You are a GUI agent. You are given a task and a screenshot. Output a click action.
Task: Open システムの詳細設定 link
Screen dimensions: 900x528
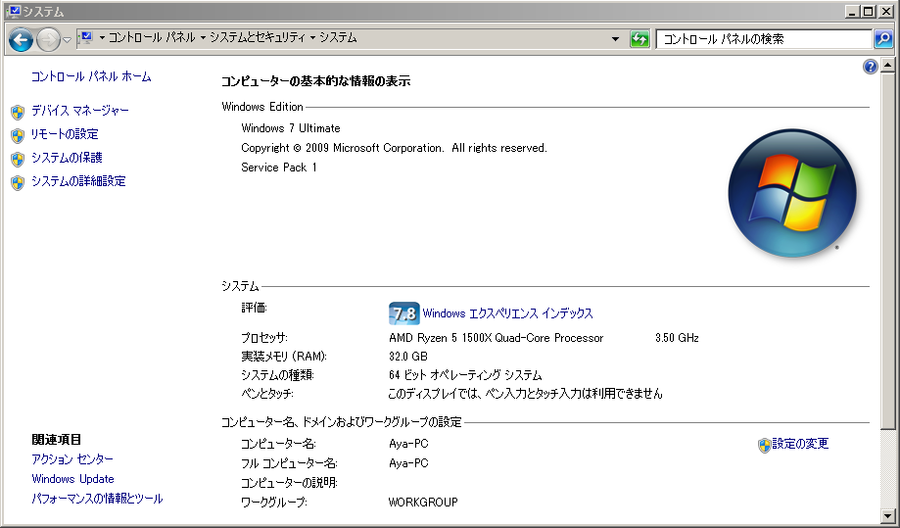[x=78, y=181]
